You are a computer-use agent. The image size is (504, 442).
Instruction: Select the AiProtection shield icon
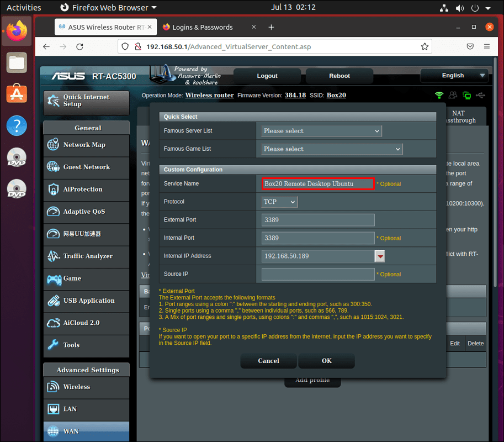[54, 189]
